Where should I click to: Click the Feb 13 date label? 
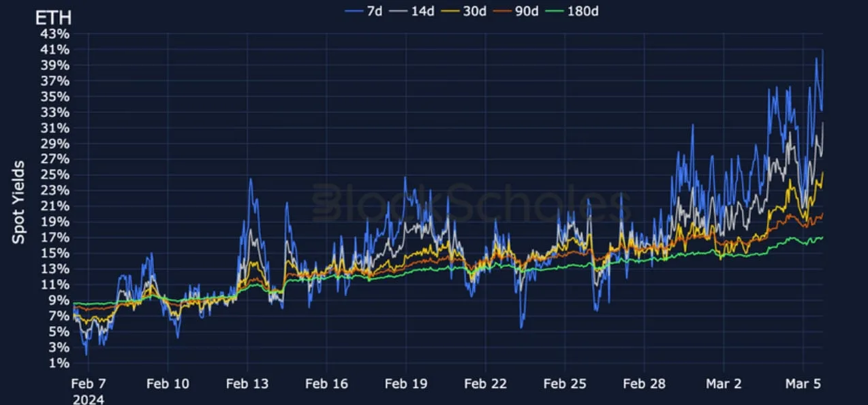(247, 384)
